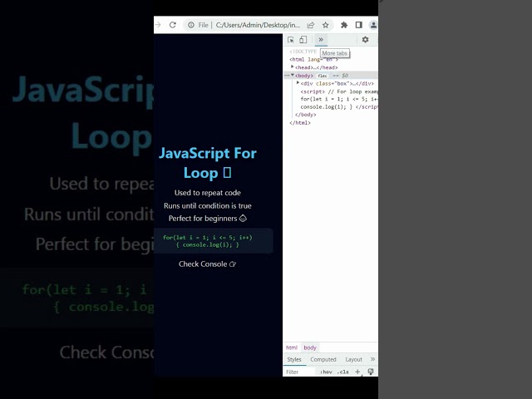Toggle the .cls element classes button

(343, 372)
